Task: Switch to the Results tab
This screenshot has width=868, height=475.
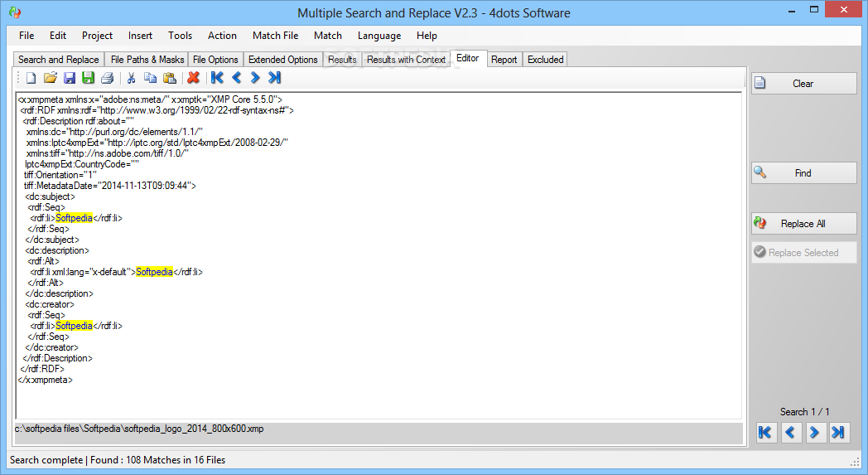Action: (x=342, y=60)
